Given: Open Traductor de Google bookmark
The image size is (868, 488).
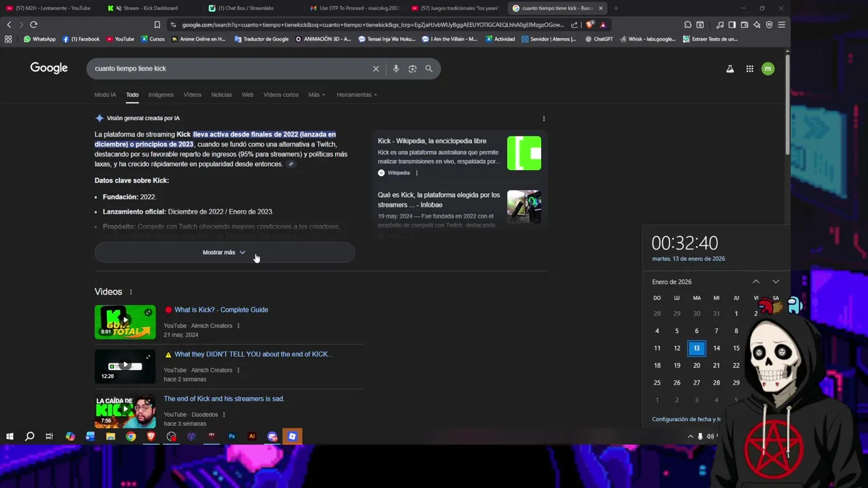Looking at the screenshot, I should tap(262, 39).
